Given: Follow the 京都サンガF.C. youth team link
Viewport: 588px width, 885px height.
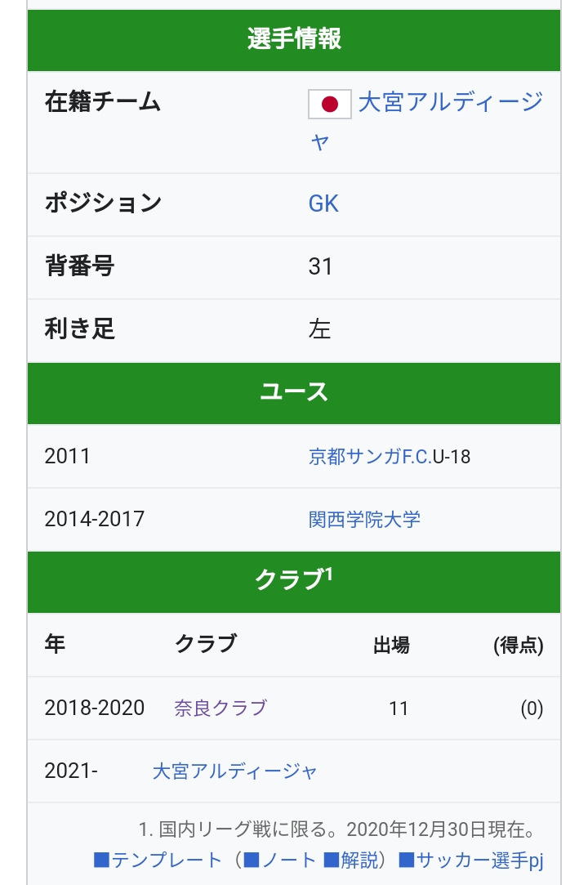Looking at the screenshot, I should 370,456.
